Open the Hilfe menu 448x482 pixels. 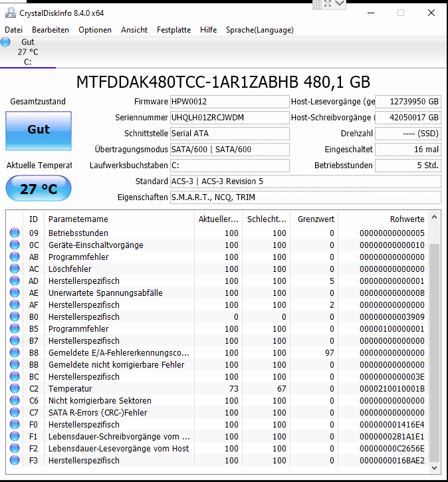click(208, 30)
